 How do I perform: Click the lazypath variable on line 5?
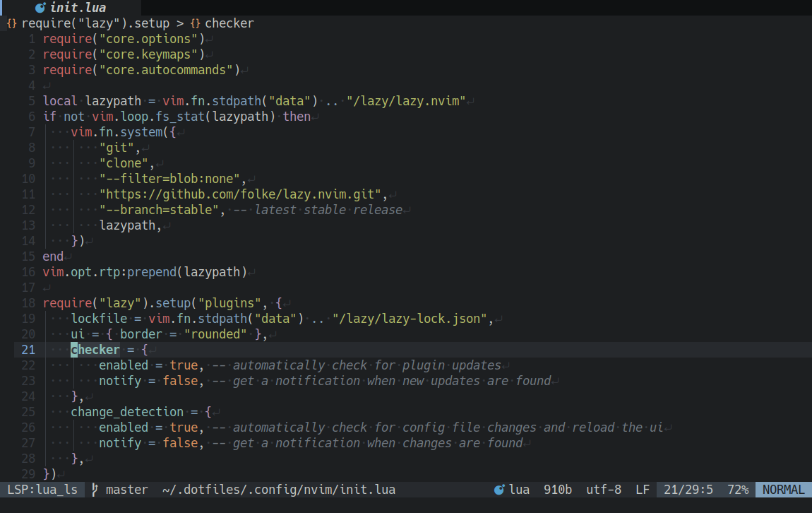point(114,101)
